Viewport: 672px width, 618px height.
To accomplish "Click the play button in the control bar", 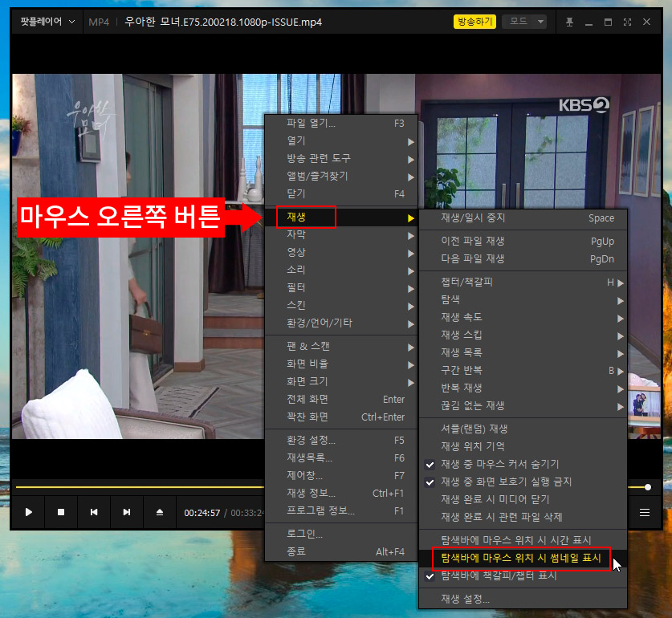I will [x=28, y=512].
